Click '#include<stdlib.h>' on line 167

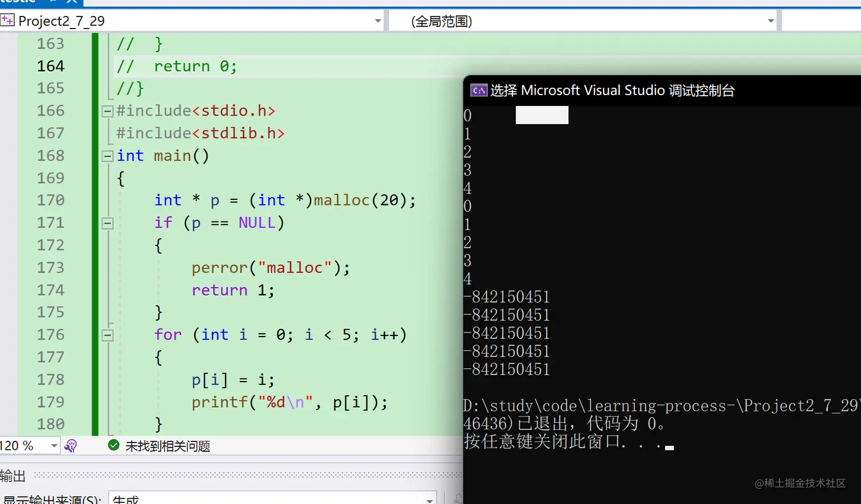200,133
